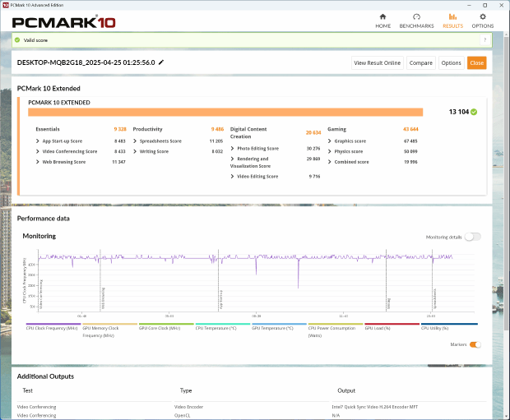Expand Video Editing Score details
Image resolution: width=510 pixels, height=420 pixels.
click(232, 177)
